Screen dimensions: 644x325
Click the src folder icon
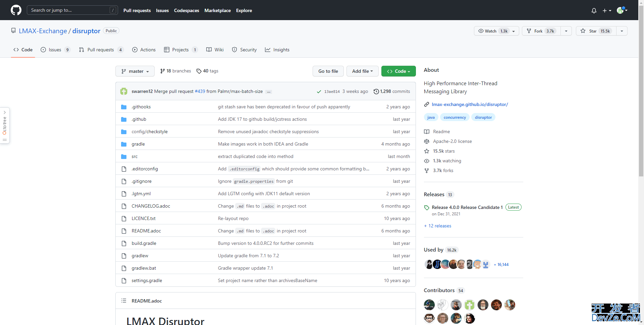124,157
